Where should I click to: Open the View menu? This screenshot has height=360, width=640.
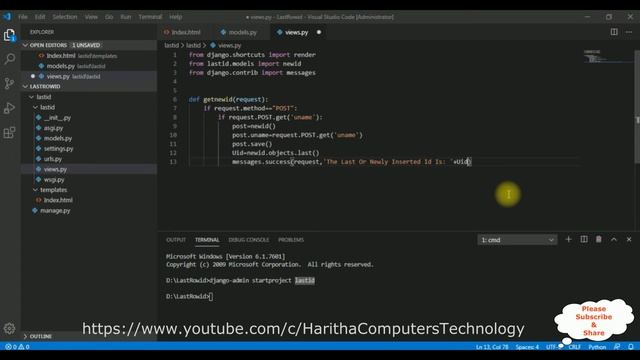click(91, 17)
